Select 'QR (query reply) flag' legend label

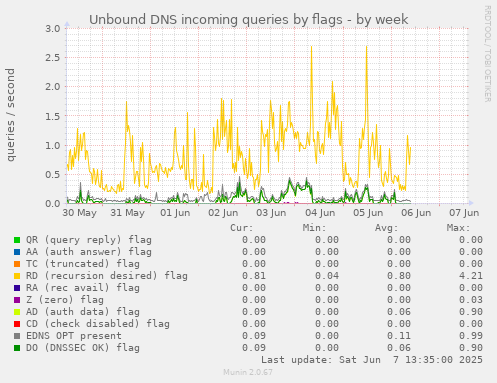pyautogui.click(x=89, y=240)
